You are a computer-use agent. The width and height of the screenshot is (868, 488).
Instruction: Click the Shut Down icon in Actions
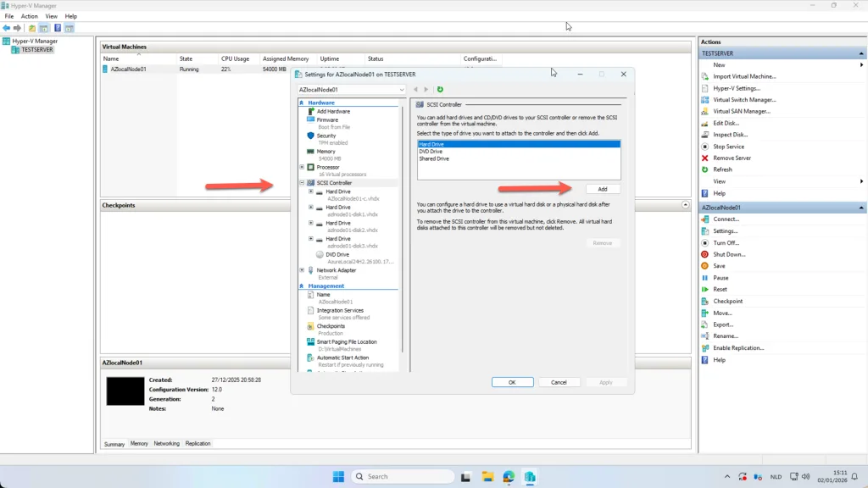705,254
